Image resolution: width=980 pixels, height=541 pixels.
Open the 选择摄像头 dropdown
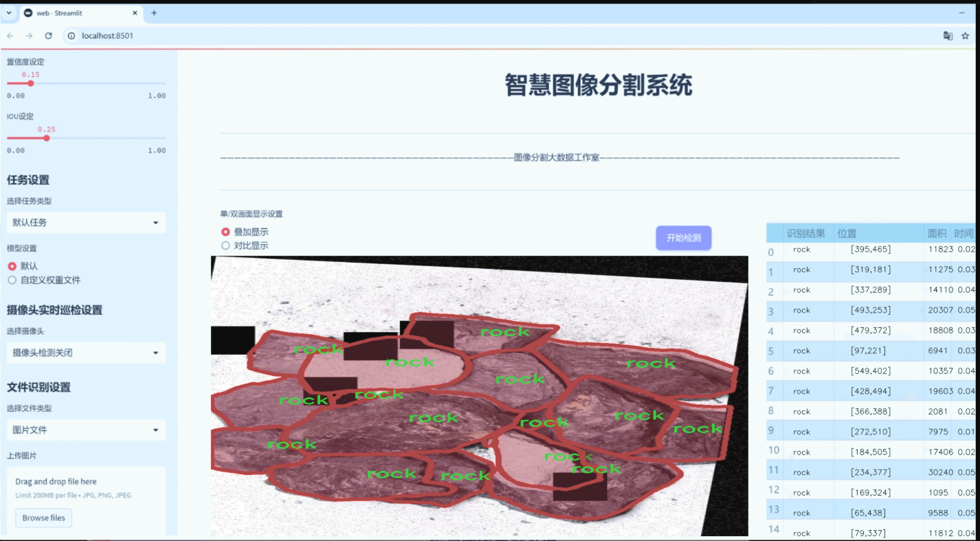click(87, 353)
